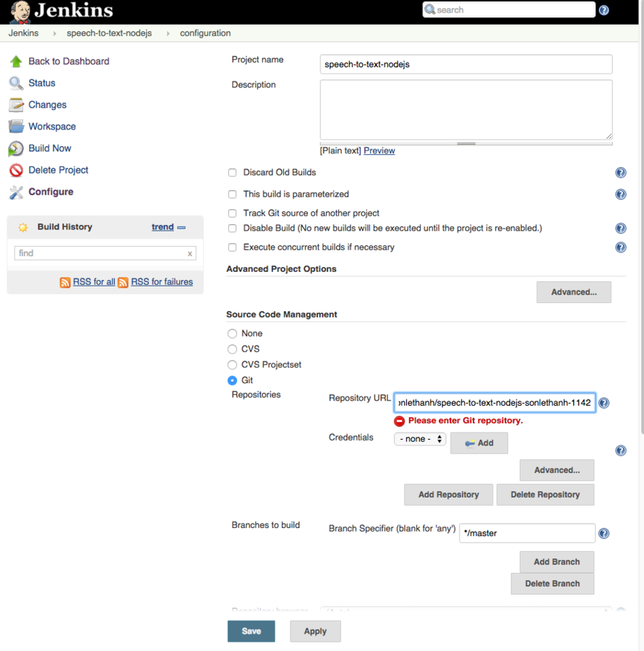Click the Delete Project link

[58, 170]
